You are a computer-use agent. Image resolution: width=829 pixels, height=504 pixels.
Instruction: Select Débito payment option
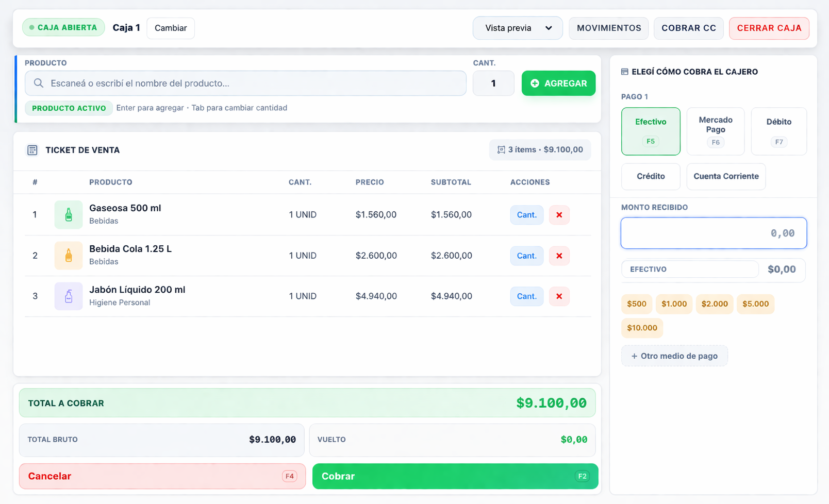click(778, 131)
